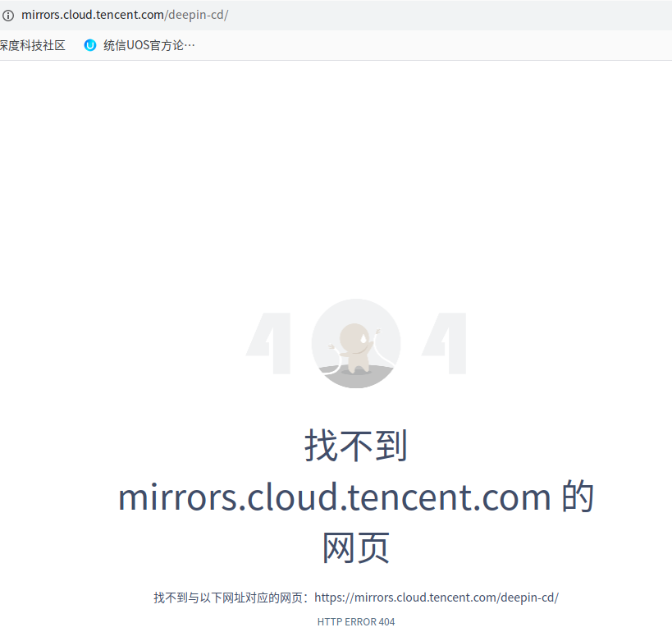The width and height of the screenshot is (672, 632).
Task: Click the line 找不到与以下网址对应的网页 with URL
Action: coord(356,598)
